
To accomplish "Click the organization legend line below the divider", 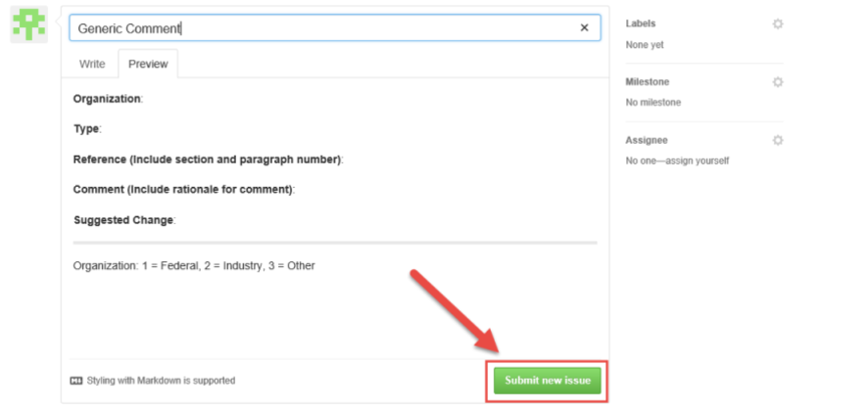I will tap(194, 266).
